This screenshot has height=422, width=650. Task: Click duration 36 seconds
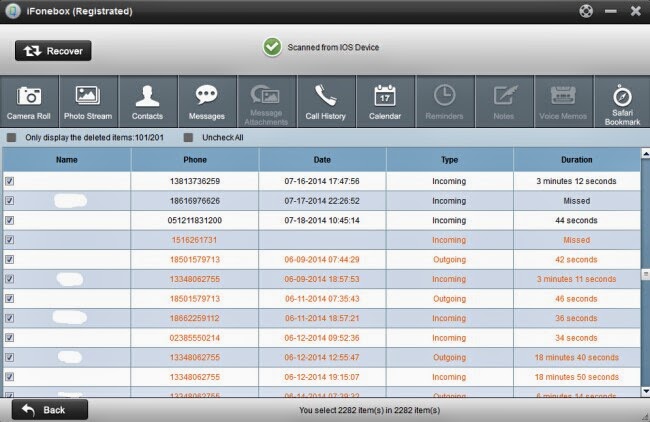576,318
